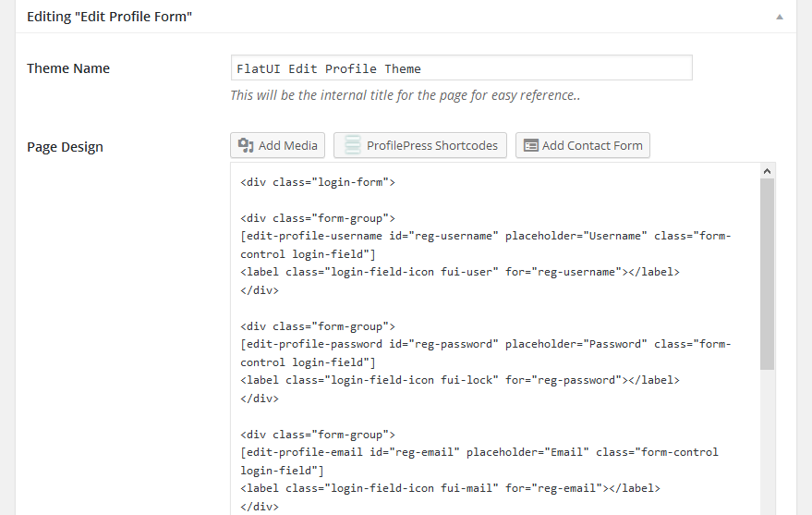Click the scrollbar up arrow in code editor
Screen dimensions: 812x515
click(767, 171)
